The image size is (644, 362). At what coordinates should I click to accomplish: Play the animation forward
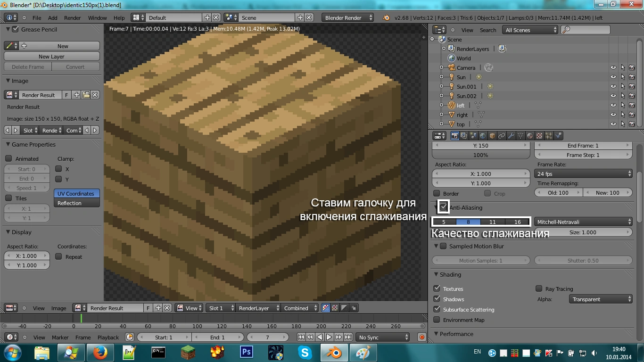[x=329, y=337]
